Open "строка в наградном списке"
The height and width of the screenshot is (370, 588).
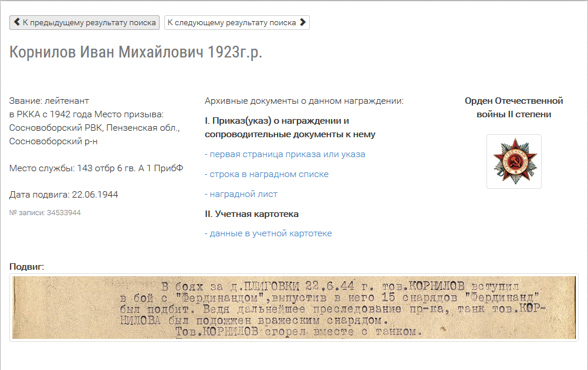(266, 174)
